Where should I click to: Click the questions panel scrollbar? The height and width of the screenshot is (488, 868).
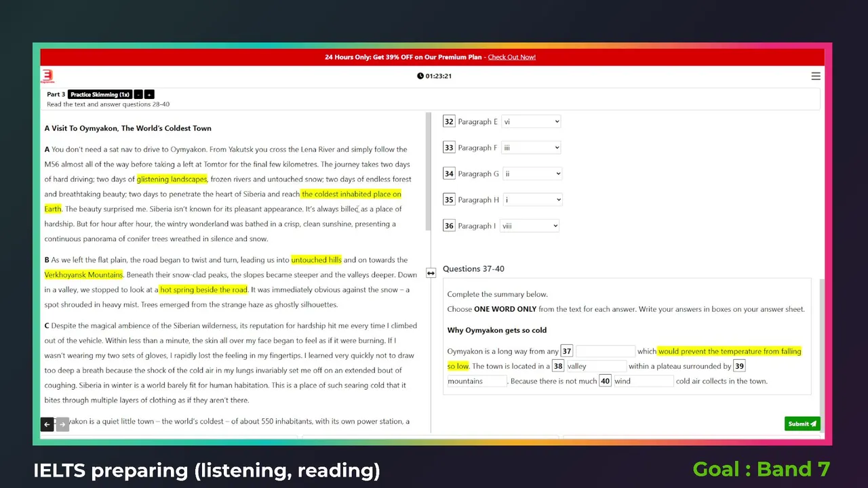coord(822,355)
